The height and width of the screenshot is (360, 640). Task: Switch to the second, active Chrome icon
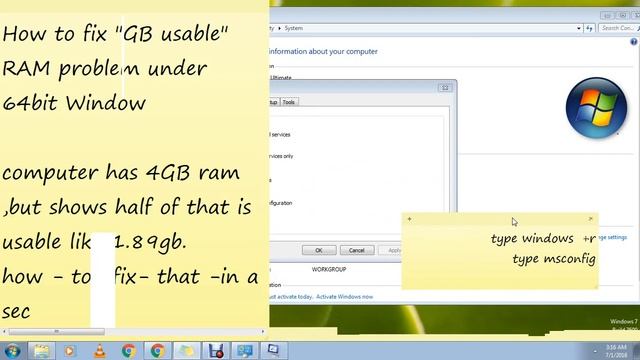point(158,351)
